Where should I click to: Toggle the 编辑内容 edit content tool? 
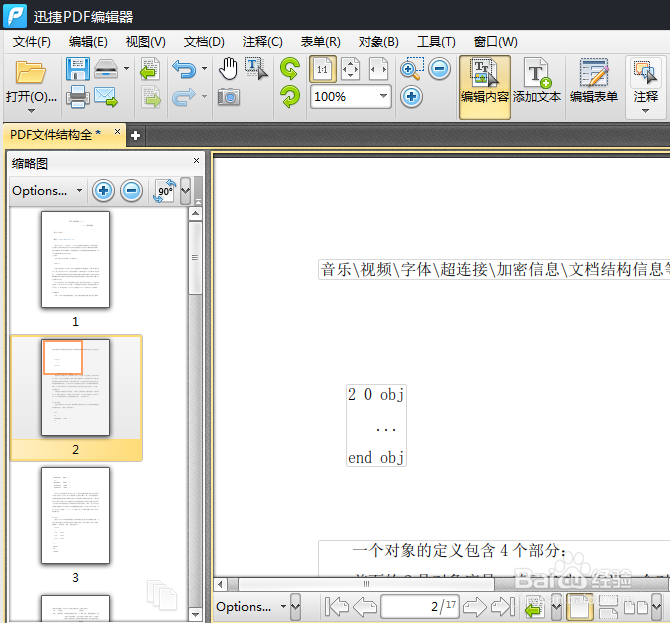point(485,87)
